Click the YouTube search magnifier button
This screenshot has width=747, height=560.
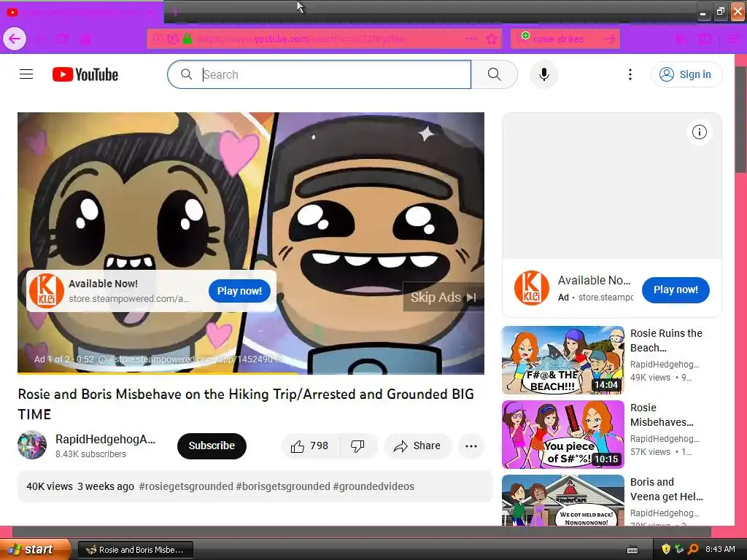[x=494, y=74]
